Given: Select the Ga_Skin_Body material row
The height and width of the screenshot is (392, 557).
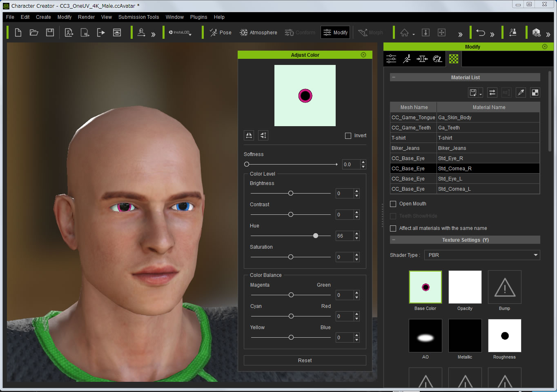Looking at the screenshot, I should [465, 118].
